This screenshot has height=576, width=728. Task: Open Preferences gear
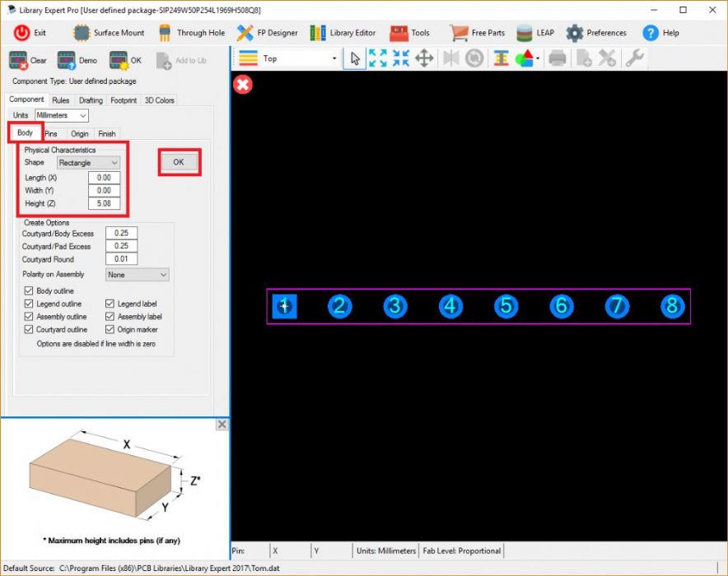click(x=575, y=33)
